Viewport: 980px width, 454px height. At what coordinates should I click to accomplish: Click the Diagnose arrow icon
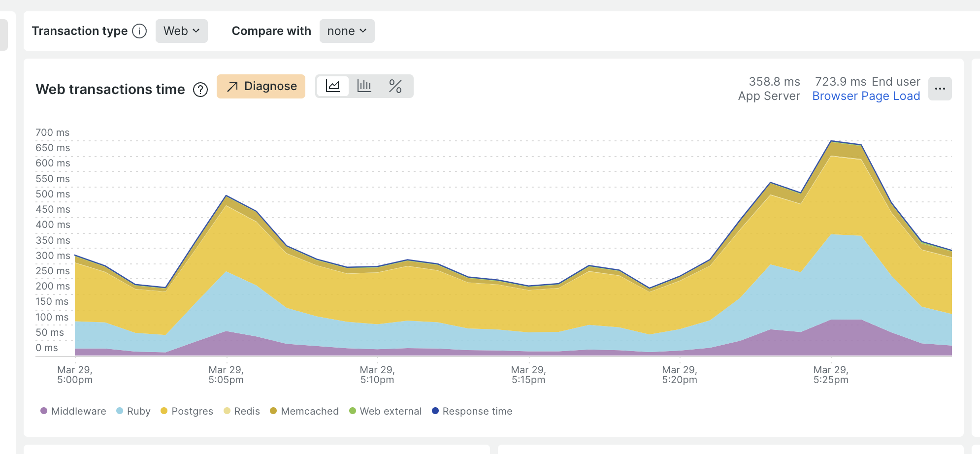tap(232, 87)
